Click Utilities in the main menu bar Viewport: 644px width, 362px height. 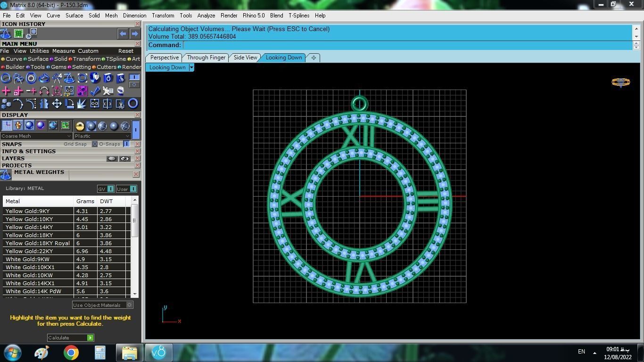[x=39, y=51]
